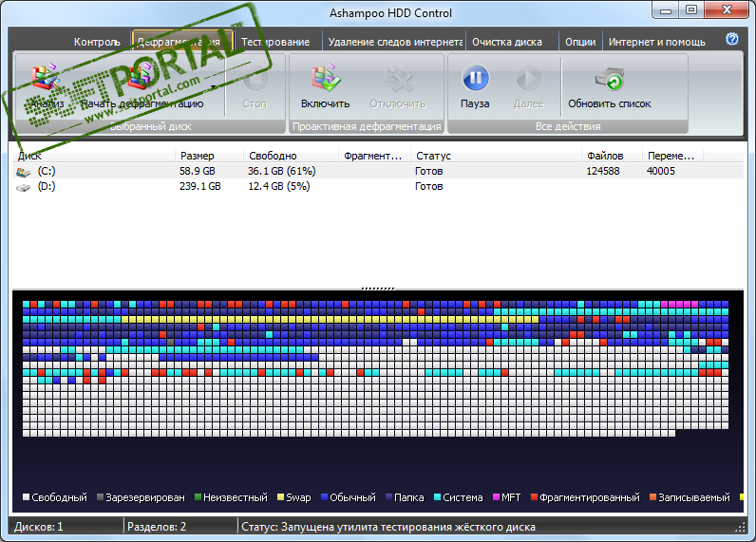Click the Неизвестный green legend swatch

[198, 496]
